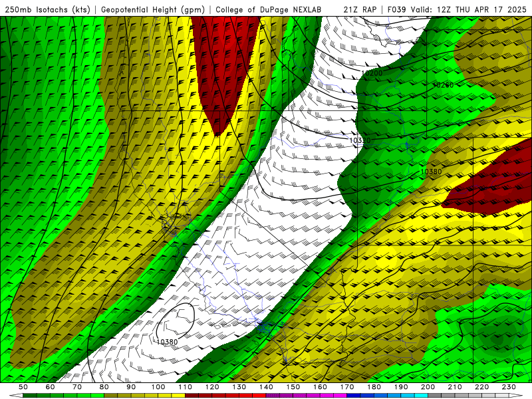Click the 130 value on the color scale
The image size is (532, 399).
click(239, 387)
